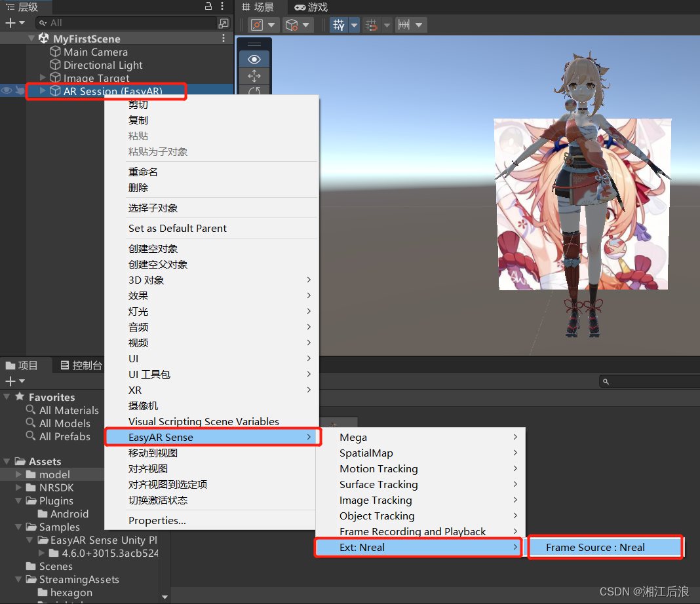Open the Mega submenu
This screenshot has height=604, width=700.
[421, 437]
